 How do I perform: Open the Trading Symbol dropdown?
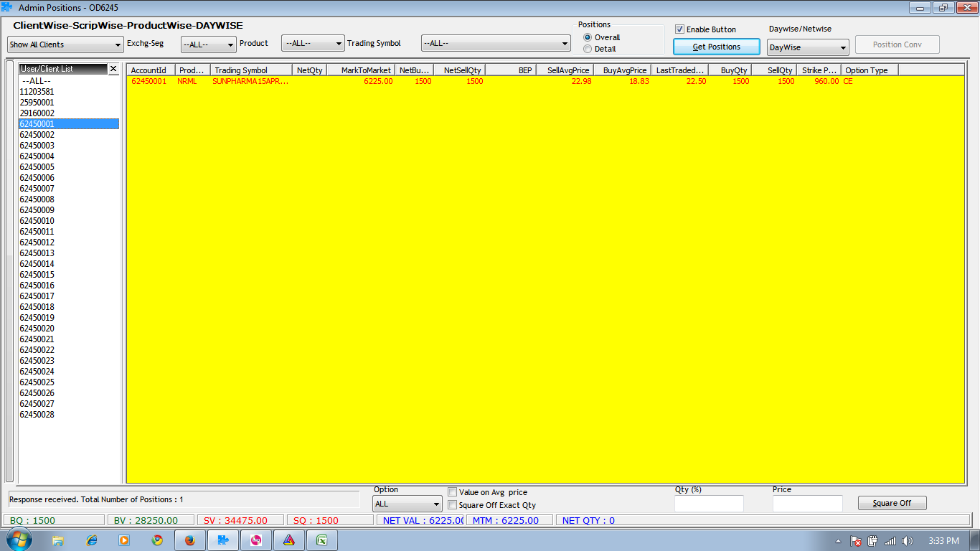click(x=495, y=44)
